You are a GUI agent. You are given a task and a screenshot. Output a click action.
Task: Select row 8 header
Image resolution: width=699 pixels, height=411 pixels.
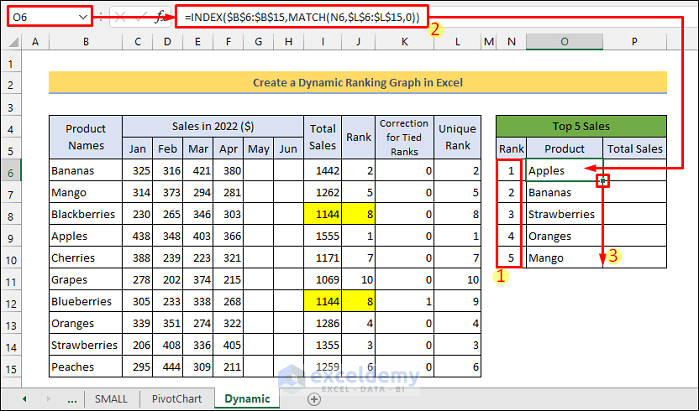[12, 214]
